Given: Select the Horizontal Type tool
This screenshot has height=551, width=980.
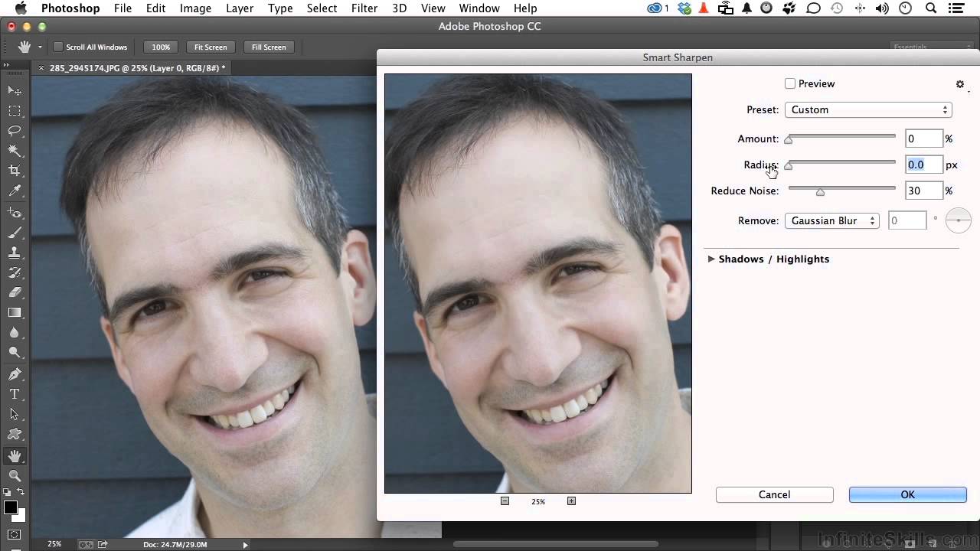Looking at the screenshot, I should (15, 394).
